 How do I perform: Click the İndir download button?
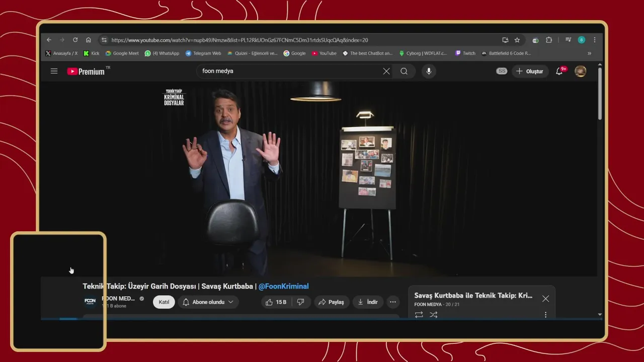point(368,302)
